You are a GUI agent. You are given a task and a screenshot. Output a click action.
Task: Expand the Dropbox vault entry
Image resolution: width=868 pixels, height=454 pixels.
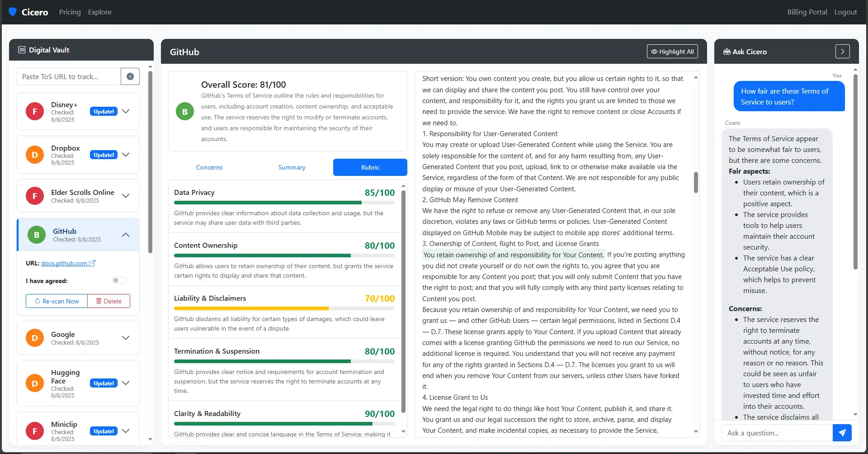coord(126,155)
